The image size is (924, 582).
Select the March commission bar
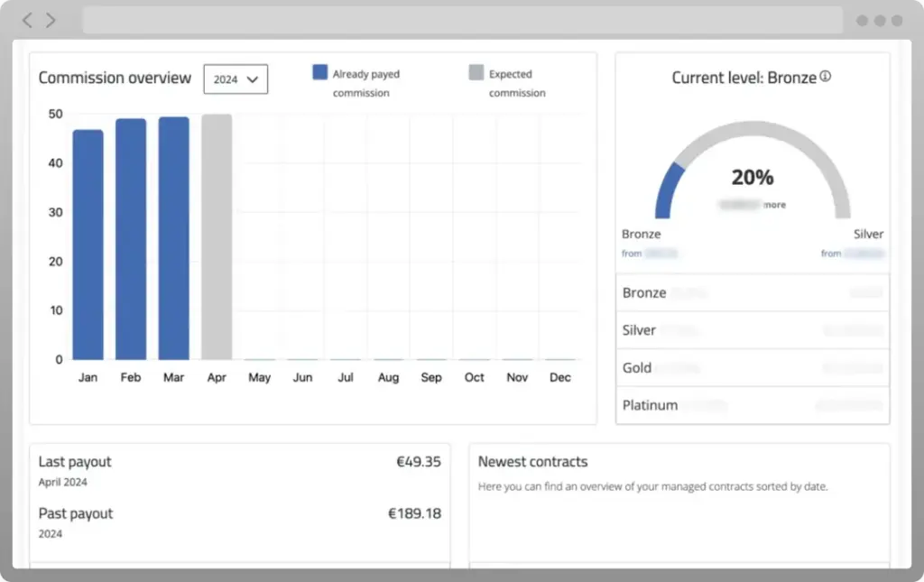point(173,238)
